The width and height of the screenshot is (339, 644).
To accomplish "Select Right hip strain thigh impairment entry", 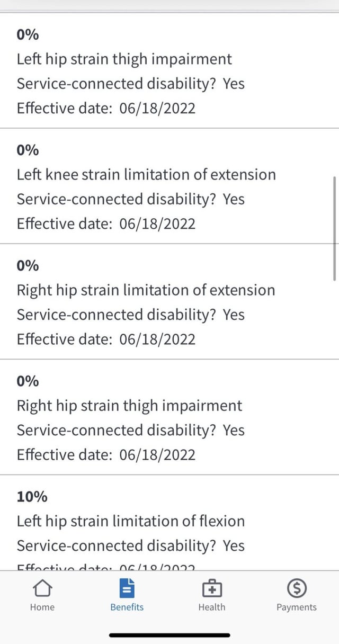I will [x=130, y=406].
